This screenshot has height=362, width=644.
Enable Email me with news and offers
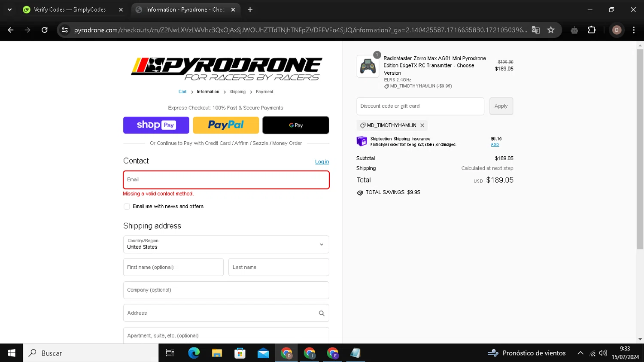coord(127,207)
